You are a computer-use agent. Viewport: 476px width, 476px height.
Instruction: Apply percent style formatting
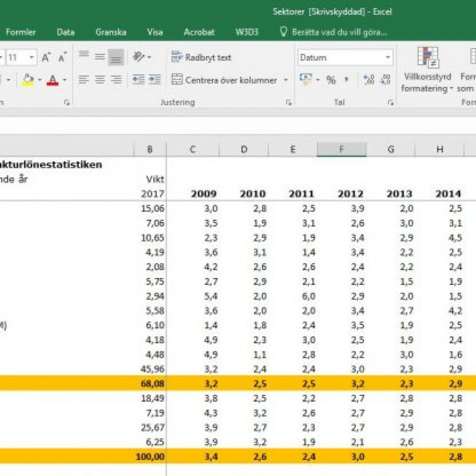[x=331, y=80]
